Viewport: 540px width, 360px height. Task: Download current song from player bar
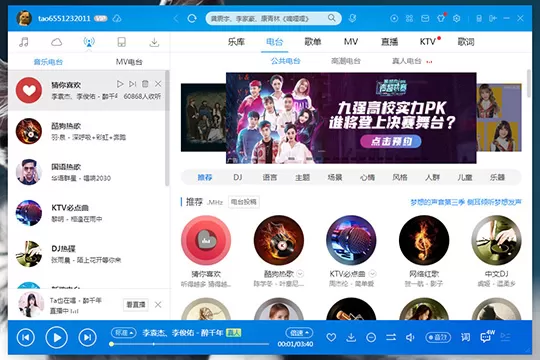[x=351, y=337]
